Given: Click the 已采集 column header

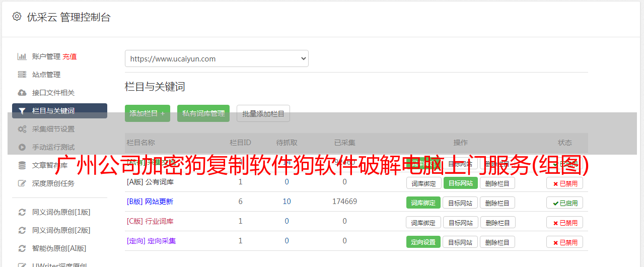Looking at the screenshot, I should [344, 143].
